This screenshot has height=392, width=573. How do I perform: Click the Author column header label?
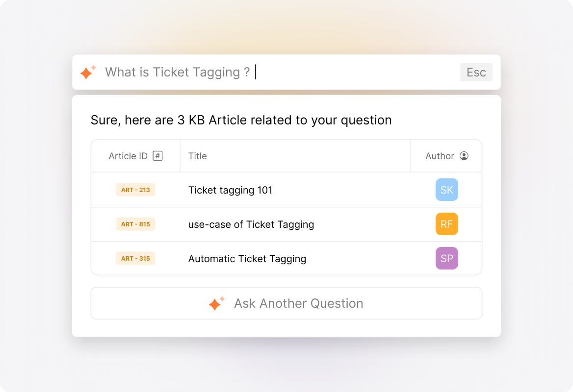(x=440, y=156)
